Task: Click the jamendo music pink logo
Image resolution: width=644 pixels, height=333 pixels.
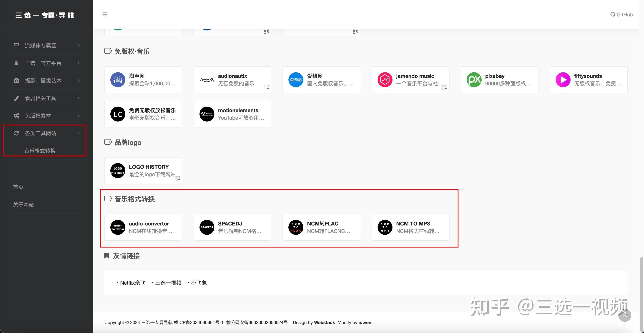Action: click(x=385, y=79)
